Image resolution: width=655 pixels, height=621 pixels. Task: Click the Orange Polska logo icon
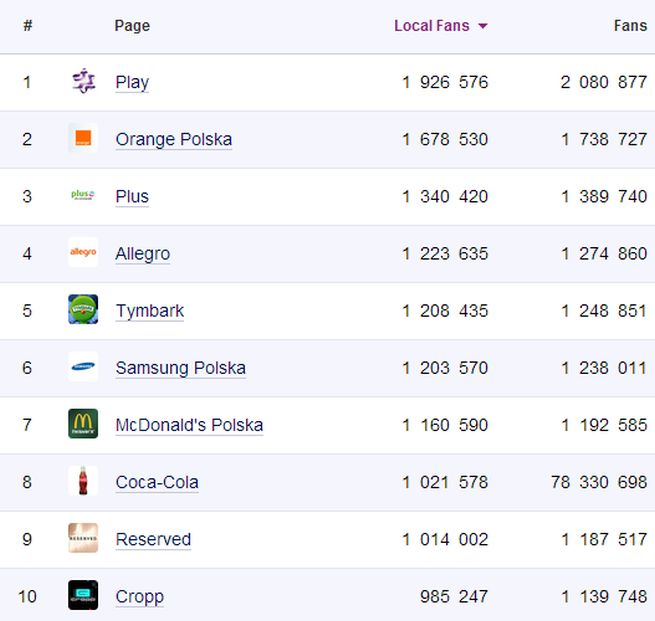83,139
